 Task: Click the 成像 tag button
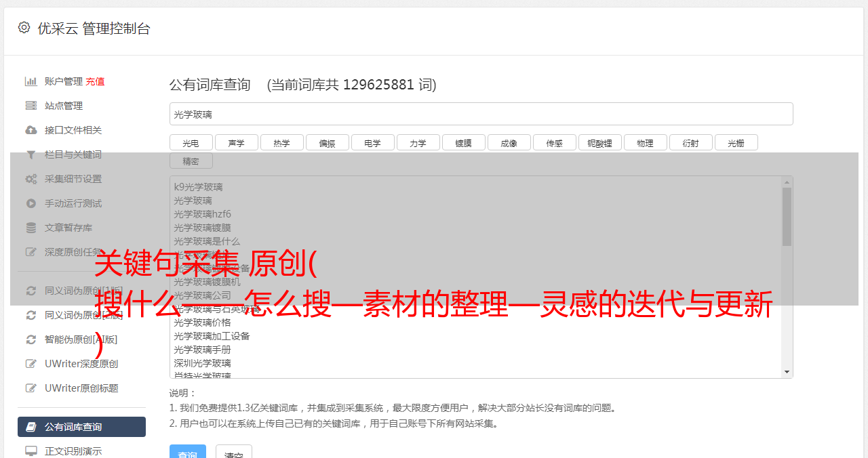509,142
